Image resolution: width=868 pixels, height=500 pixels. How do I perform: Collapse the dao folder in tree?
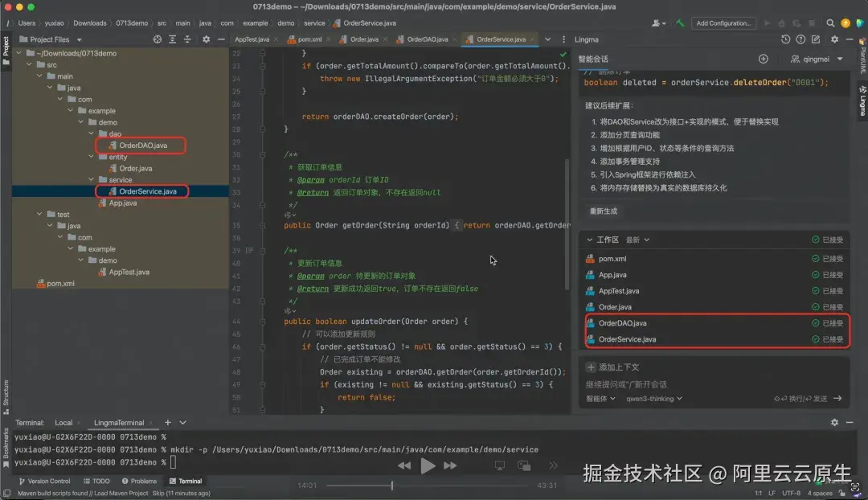click(92, 134)
